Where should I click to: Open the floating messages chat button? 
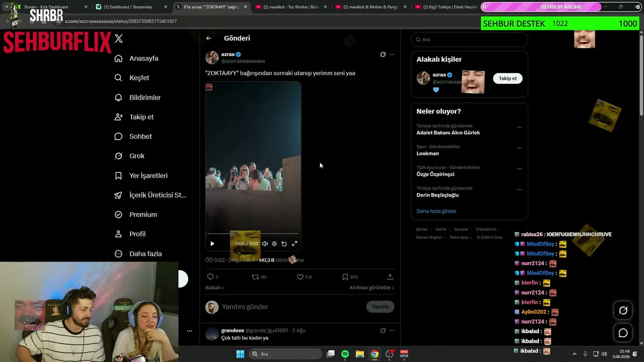(623, 333)
